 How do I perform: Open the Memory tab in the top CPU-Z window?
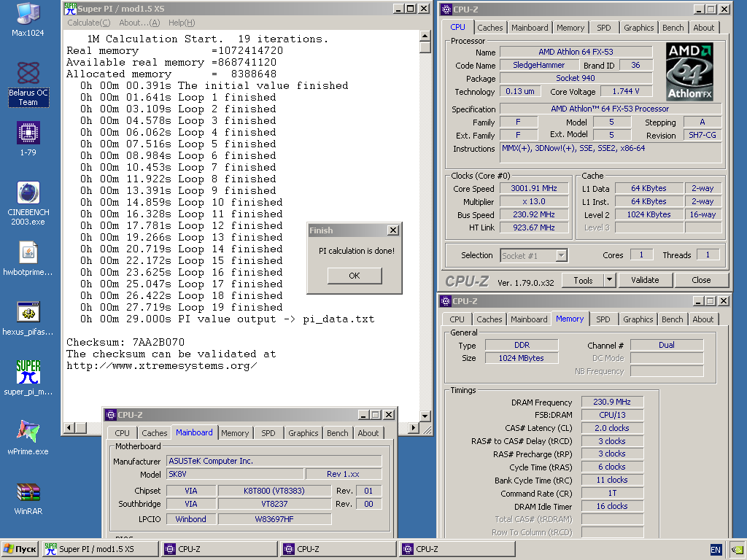570,28
